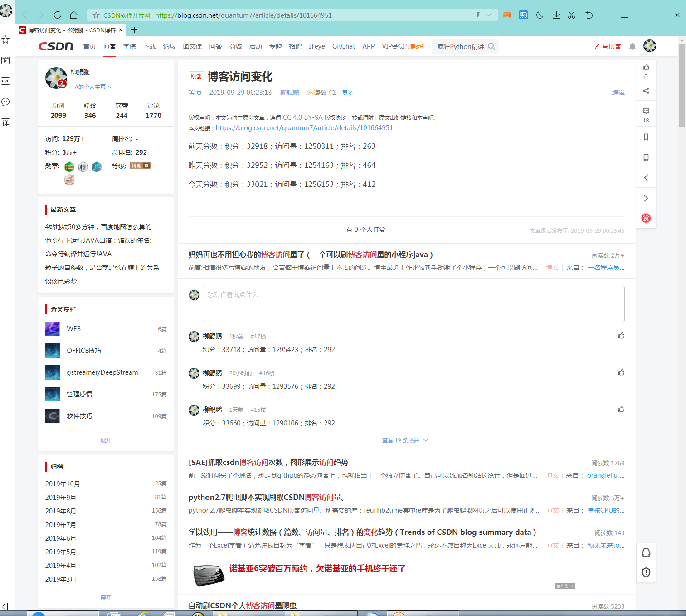Bookmark page with star icon in address bar

point(96,15)
